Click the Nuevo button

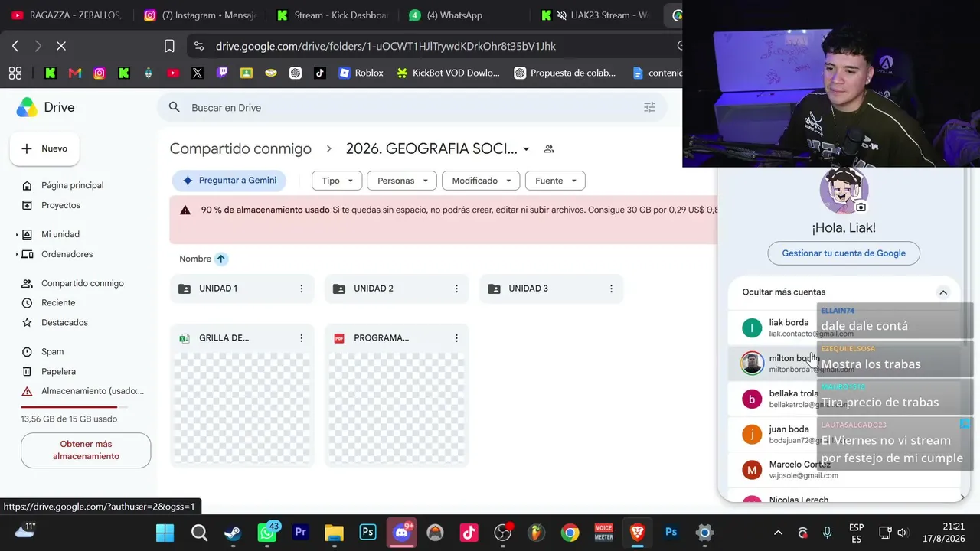pos(44,148)
